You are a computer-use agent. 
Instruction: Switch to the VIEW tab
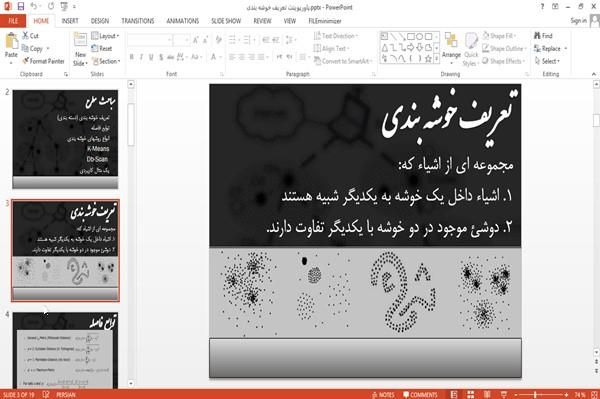pyautogui.click(x=290, y=21)
